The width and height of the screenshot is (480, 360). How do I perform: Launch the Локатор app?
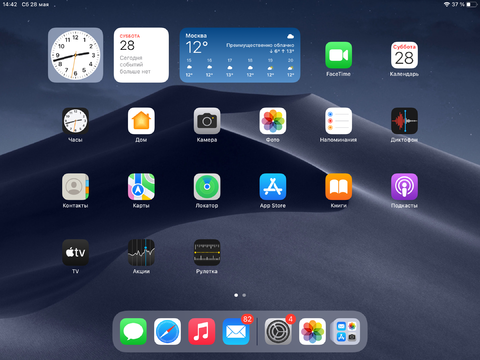click(207, 187)
